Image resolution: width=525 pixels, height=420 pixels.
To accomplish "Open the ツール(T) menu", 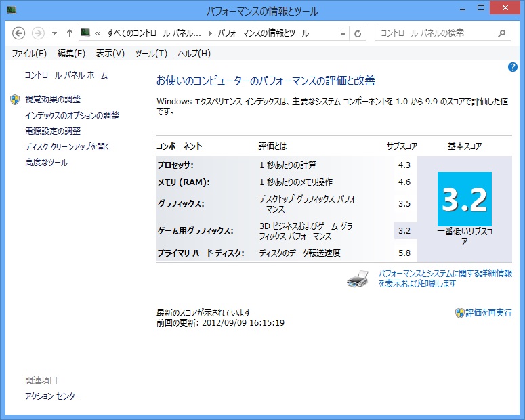I will [151, 54].
